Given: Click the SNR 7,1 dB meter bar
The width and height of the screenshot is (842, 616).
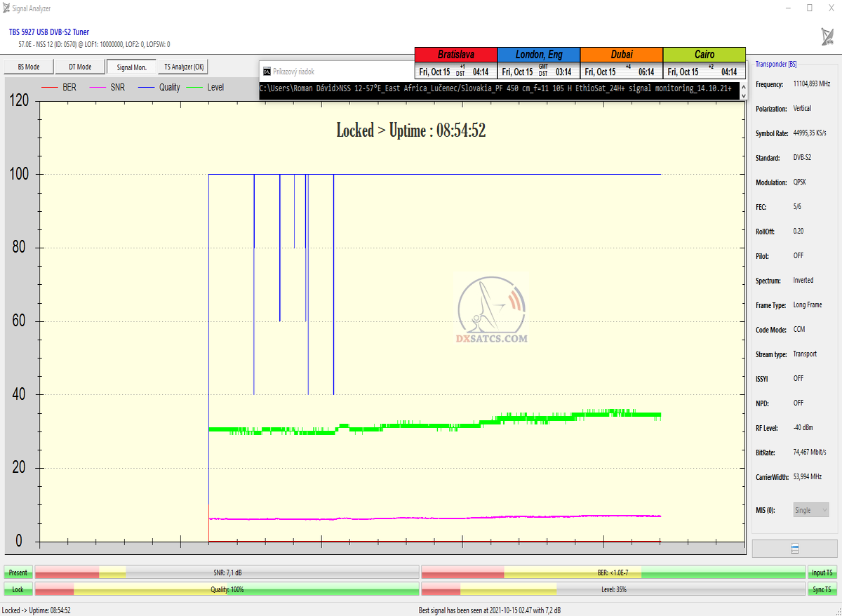Looking at the screenshot, I should tap(227, 573).
